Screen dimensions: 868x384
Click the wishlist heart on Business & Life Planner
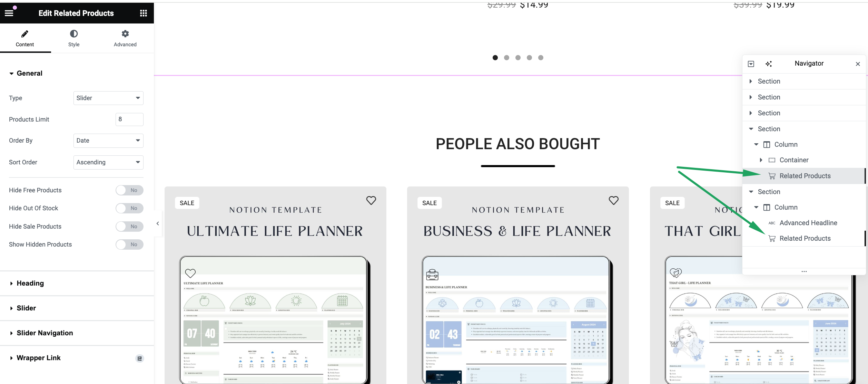click(614, 200)
